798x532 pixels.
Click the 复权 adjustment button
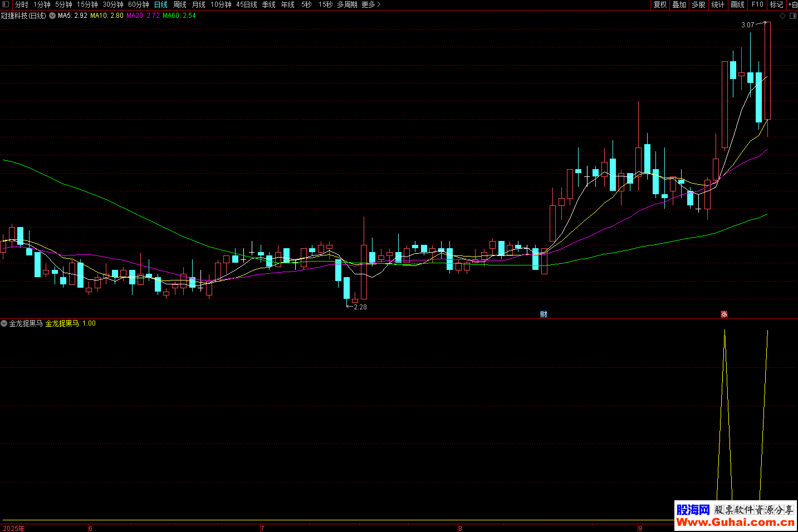pos(660,4)
